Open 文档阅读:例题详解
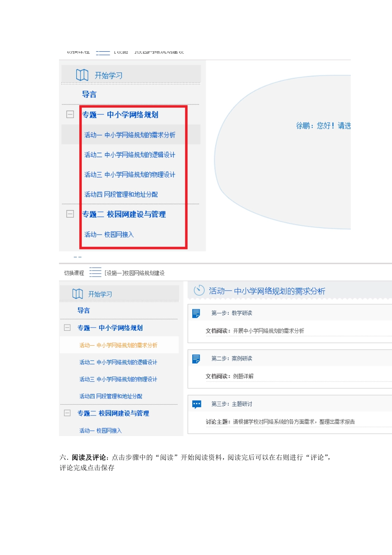Screen dimensions: 392x555 [230, 376]
